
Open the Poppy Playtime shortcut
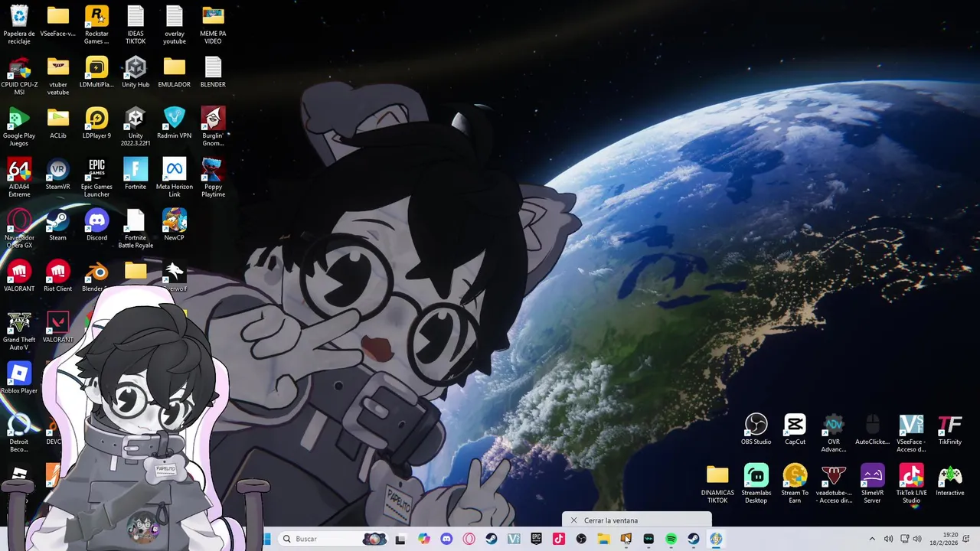[213, 178]
